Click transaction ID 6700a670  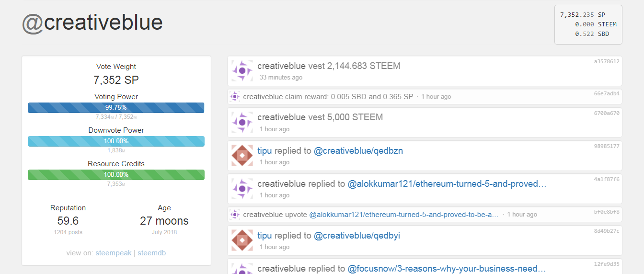[x=607, y=113]
